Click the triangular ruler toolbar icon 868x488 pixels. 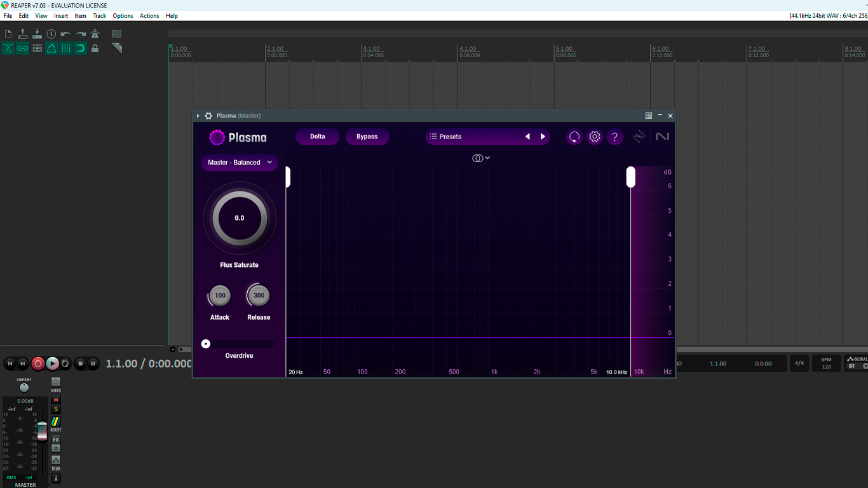click(x=117, y=48)
